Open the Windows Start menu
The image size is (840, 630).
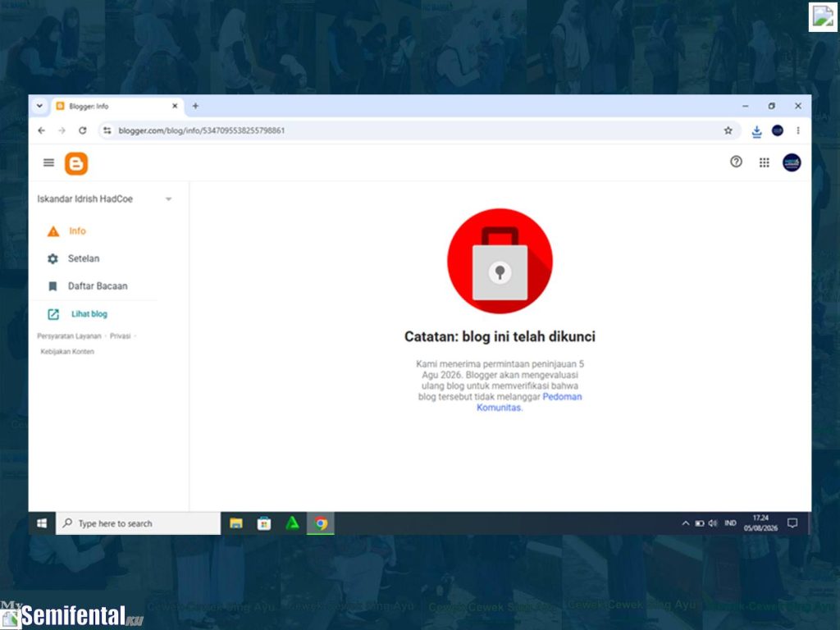point(42,523)
